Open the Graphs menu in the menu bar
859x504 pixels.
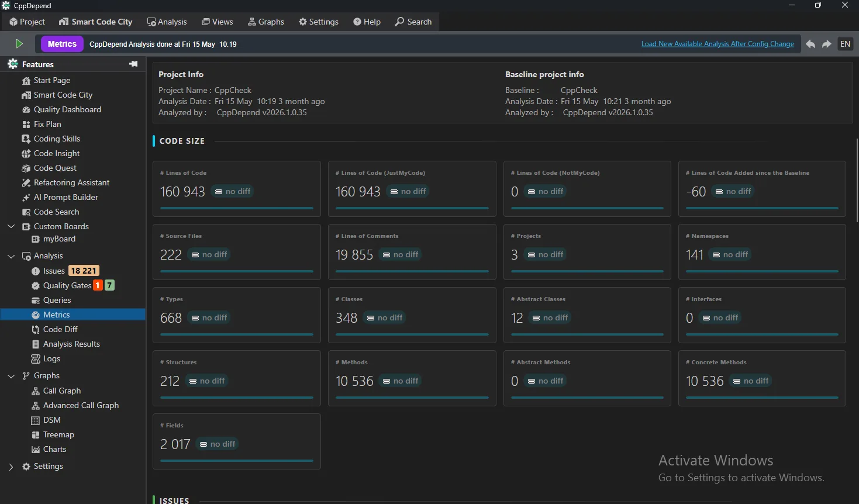pos(266,22)
